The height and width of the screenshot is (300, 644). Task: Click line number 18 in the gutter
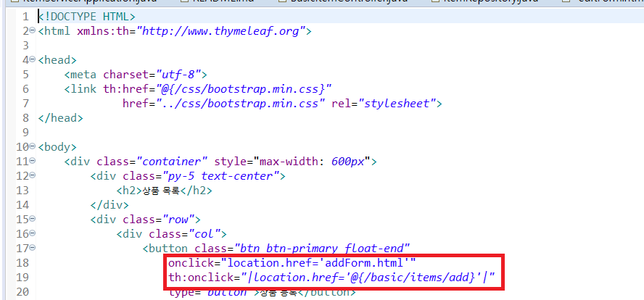pos(23,262)
